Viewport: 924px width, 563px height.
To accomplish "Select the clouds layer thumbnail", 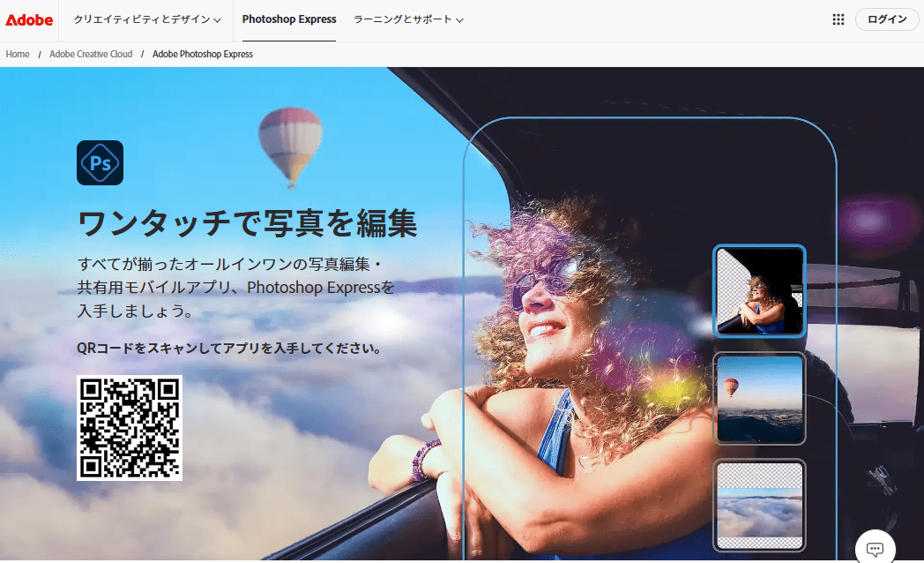I will [x=760, y=506].
